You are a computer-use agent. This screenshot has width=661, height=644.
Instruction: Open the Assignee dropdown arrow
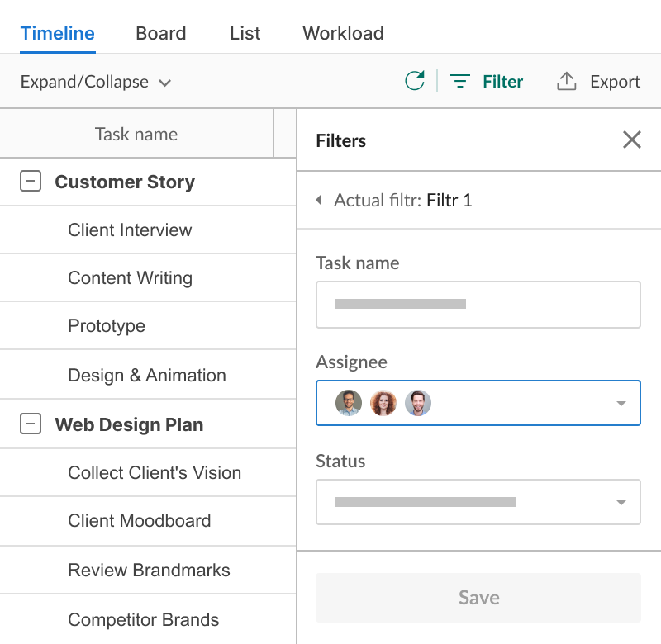[621, 404]
